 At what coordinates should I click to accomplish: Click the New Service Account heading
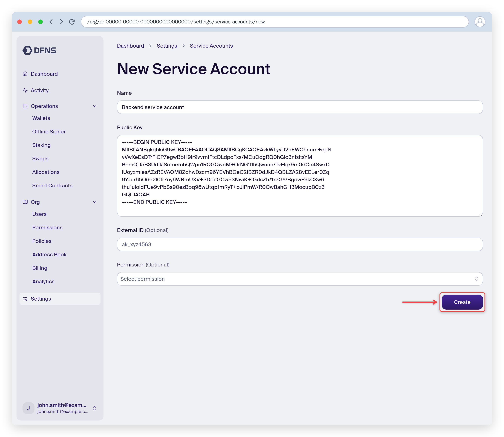[x=193, y=69]
